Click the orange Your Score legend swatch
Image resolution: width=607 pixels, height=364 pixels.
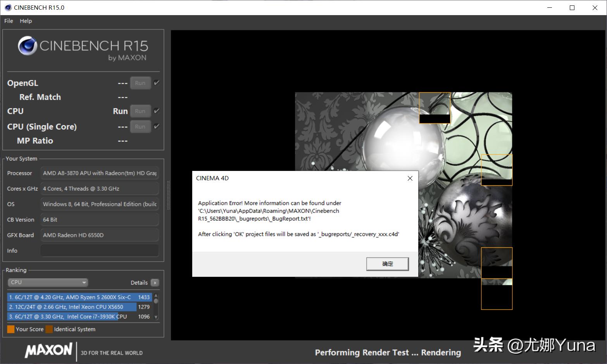point(11,329)
